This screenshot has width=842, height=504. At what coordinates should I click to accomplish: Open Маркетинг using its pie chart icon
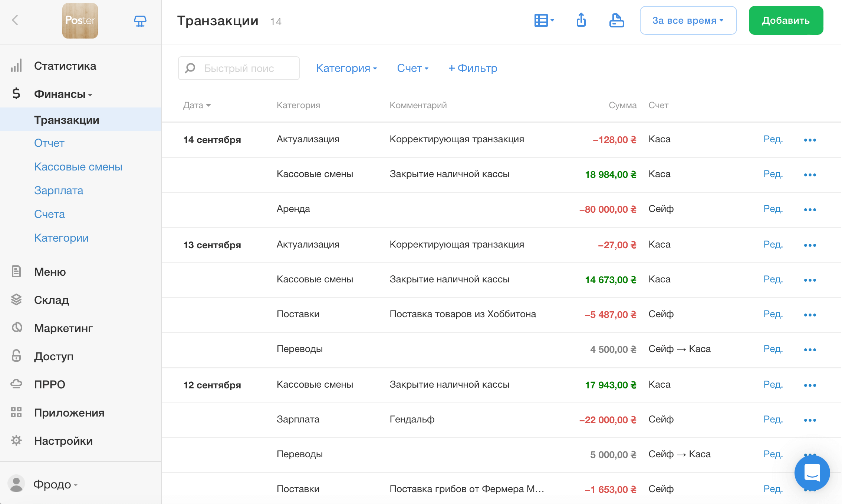tap(16, 328)
